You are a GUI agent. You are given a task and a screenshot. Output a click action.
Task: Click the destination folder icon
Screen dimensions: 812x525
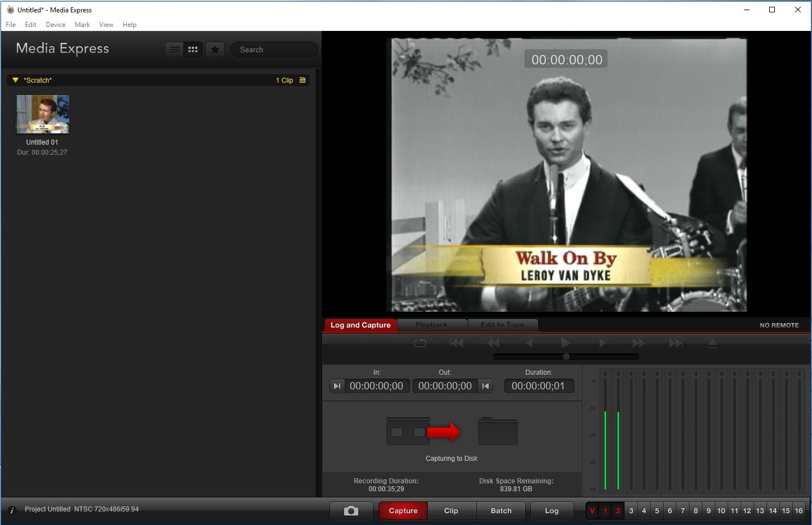(498, 432)
